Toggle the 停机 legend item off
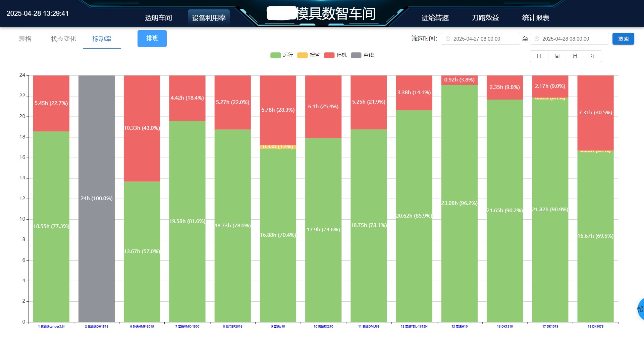The width and height of the screenshot is (644, 345). tap(334, 55)
